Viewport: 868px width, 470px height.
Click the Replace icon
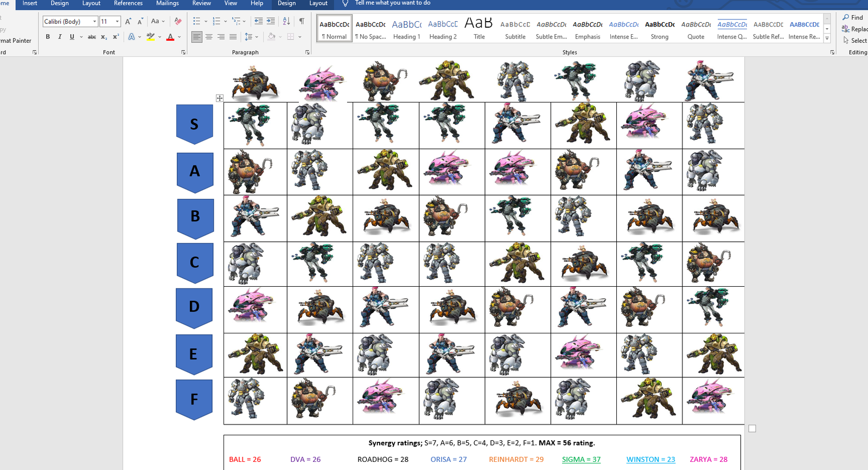pos(845,29)
